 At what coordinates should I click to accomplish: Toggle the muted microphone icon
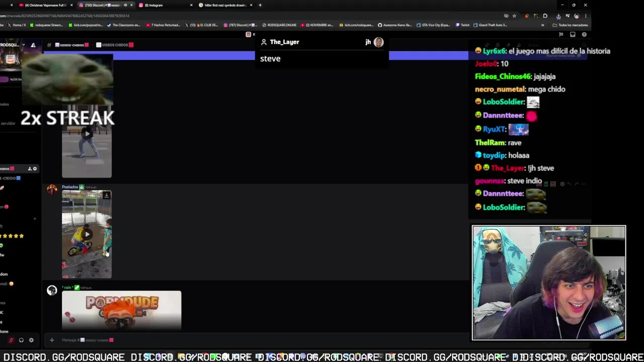11,340
